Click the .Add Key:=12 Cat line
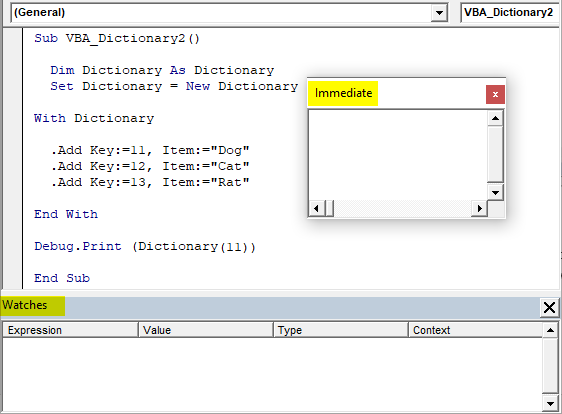The height and width of the screenshot is (414, 562). click(150, 166)
